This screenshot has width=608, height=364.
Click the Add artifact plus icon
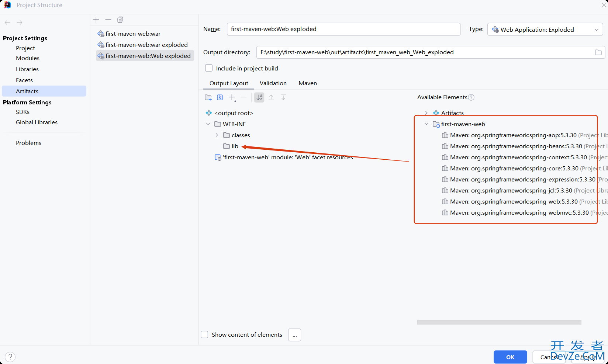point(96,20)
